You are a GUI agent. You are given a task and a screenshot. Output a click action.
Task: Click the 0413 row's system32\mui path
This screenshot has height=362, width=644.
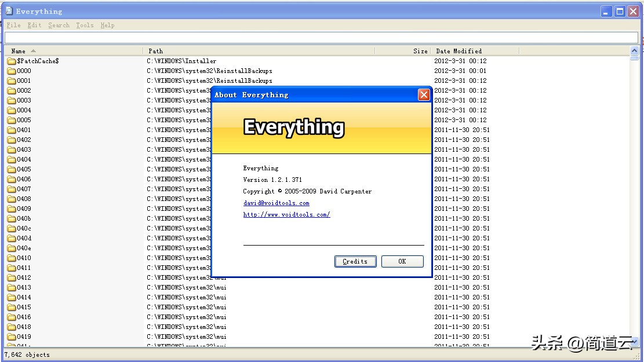(187, 287)
